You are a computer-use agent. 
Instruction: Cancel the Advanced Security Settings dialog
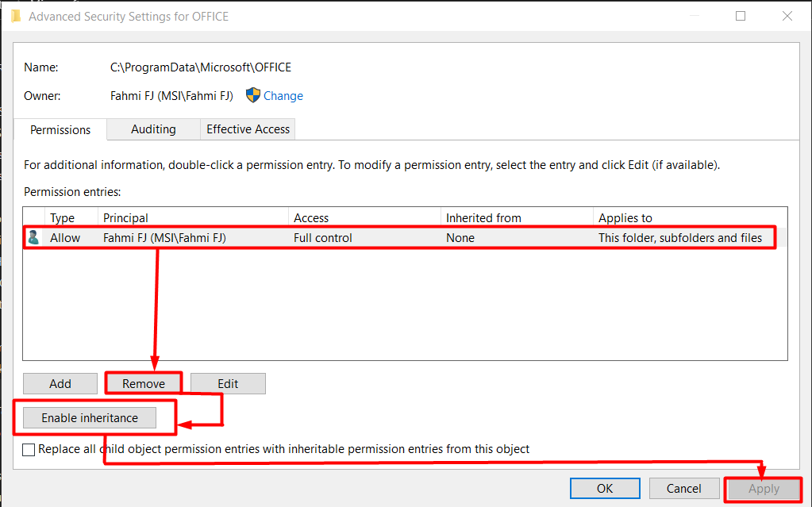click(683, 489)
